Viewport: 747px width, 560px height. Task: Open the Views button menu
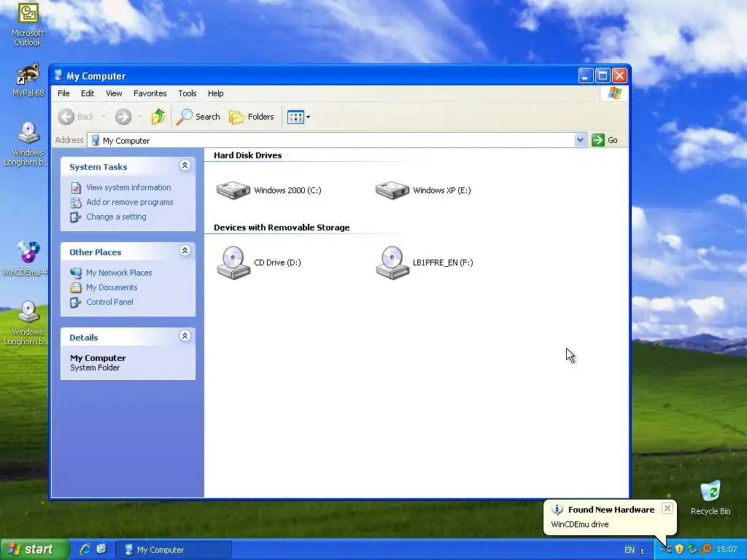298,117
